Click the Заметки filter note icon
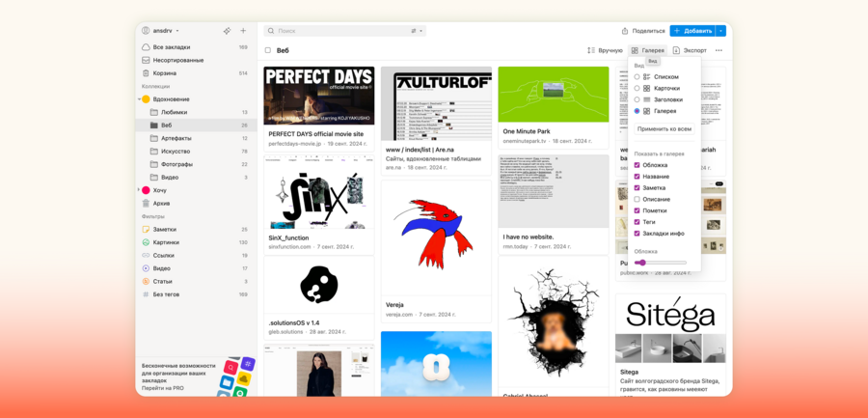 coord(146,230)
